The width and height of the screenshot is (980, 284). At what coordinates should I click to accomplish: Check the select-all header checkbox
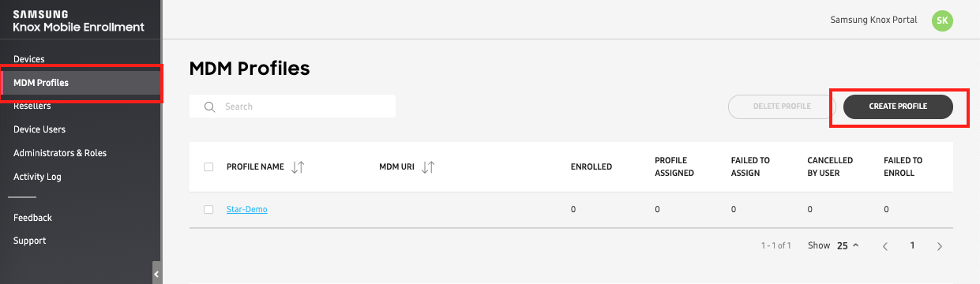208,167
